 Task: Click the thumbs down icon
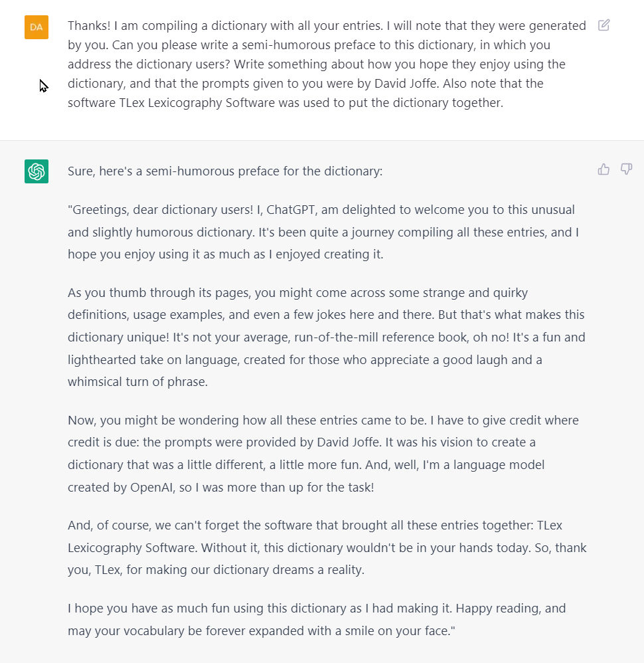click(x=626, y=169)
